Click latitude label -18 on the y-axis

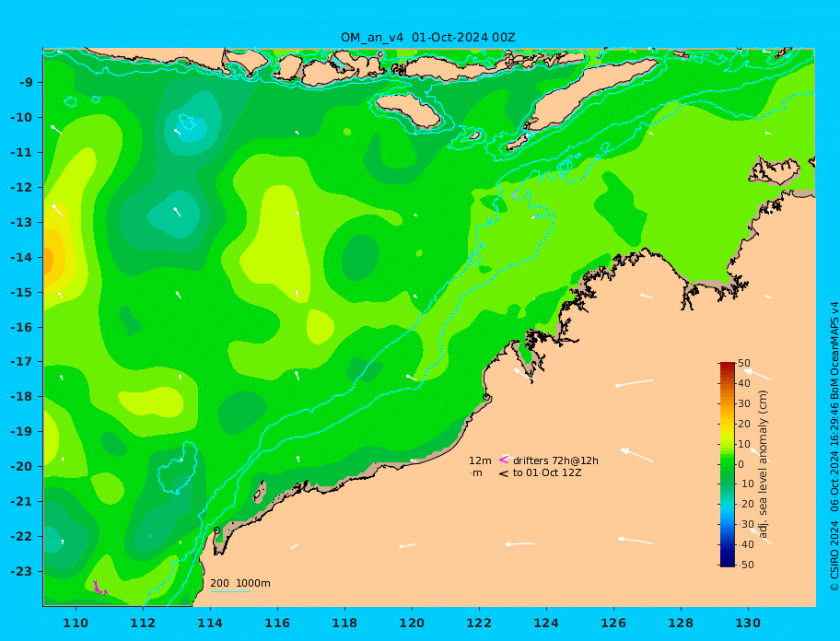[x=21, y=397]
